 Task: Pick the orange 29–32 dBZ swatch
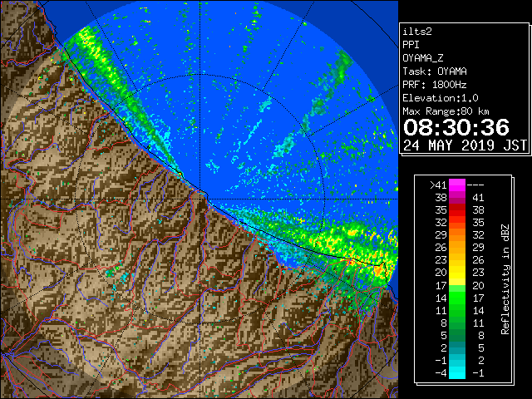click(457, 234)
